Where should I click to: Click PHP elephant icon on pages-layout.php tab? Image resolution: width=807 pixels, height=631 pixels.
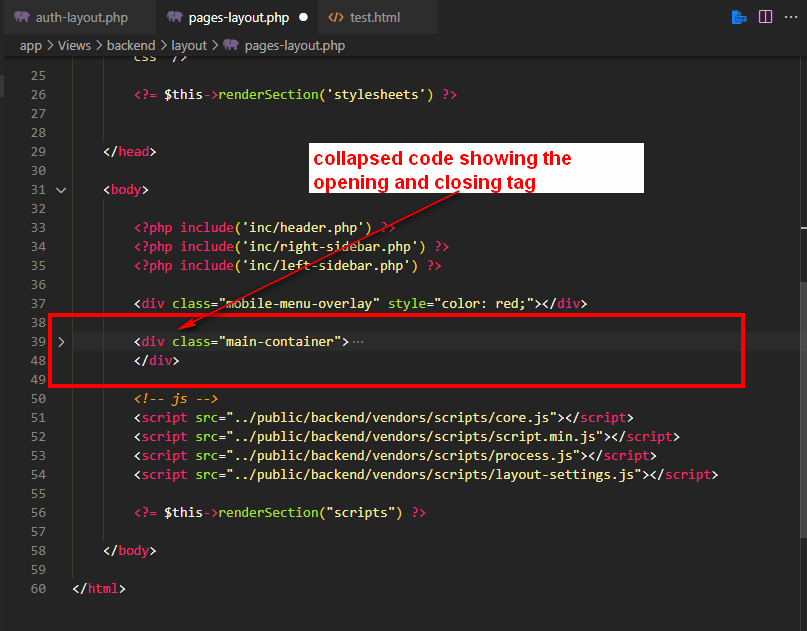(175, 16)
